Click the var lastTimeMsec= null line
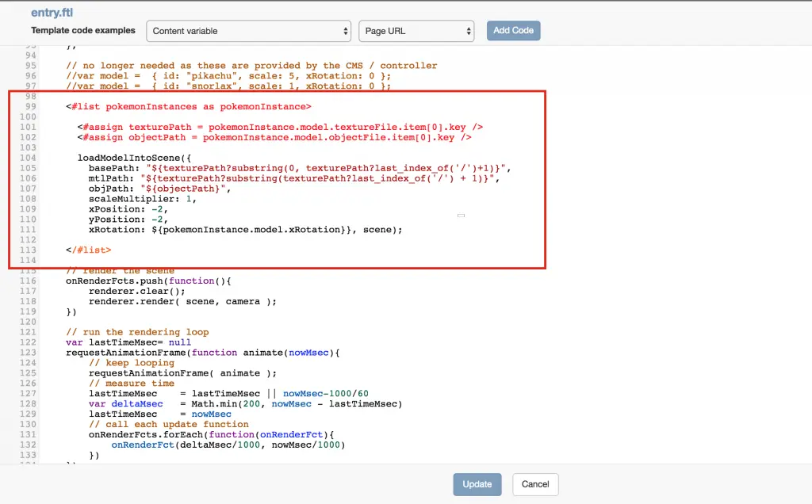 [128, 342]
